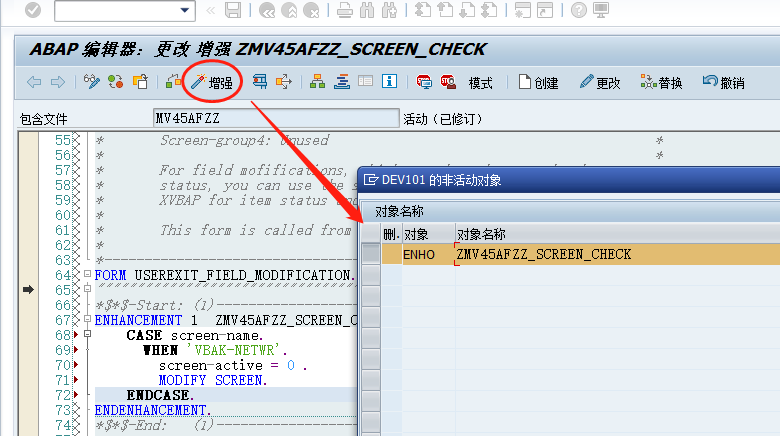The width and height of the screenshot is (780, 436).
Task: Click ENDENHANCEMENT line in editor
Action: [x=153, y=410]
